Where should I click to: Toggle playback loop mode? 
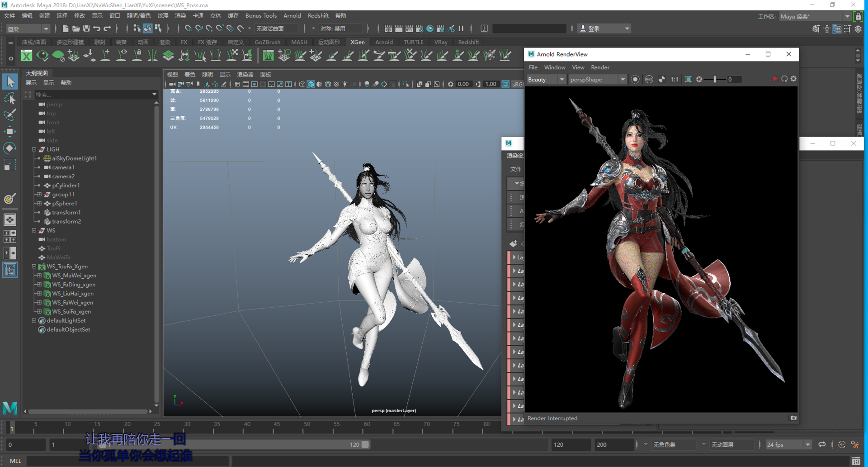(822, 445)
